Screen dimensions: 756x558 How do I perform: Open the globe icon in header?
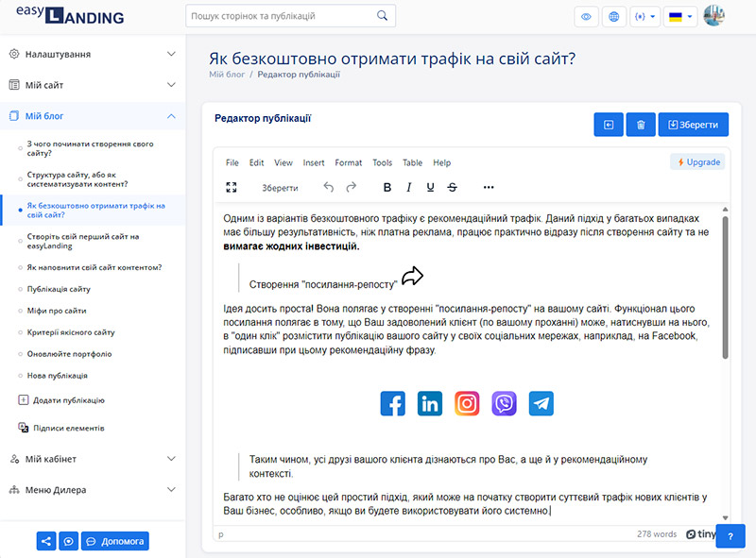(x=615, y=17)
